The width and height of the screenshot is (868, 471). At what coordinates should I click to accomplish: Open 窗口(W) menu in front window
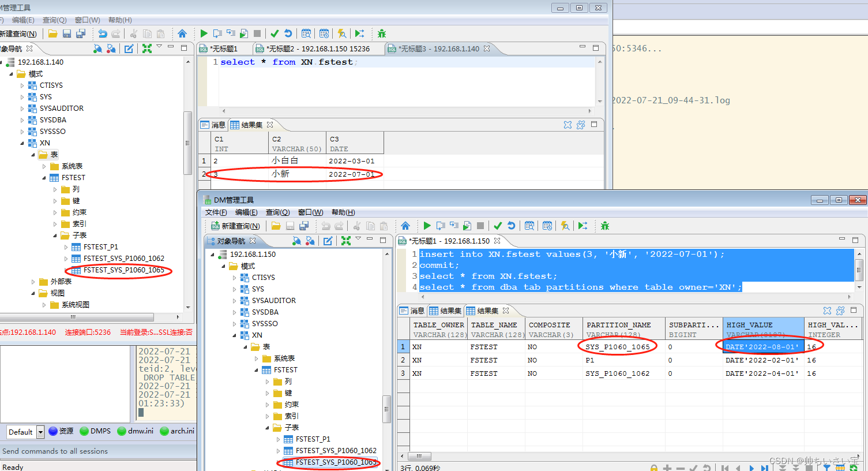(x=310, y=212)
